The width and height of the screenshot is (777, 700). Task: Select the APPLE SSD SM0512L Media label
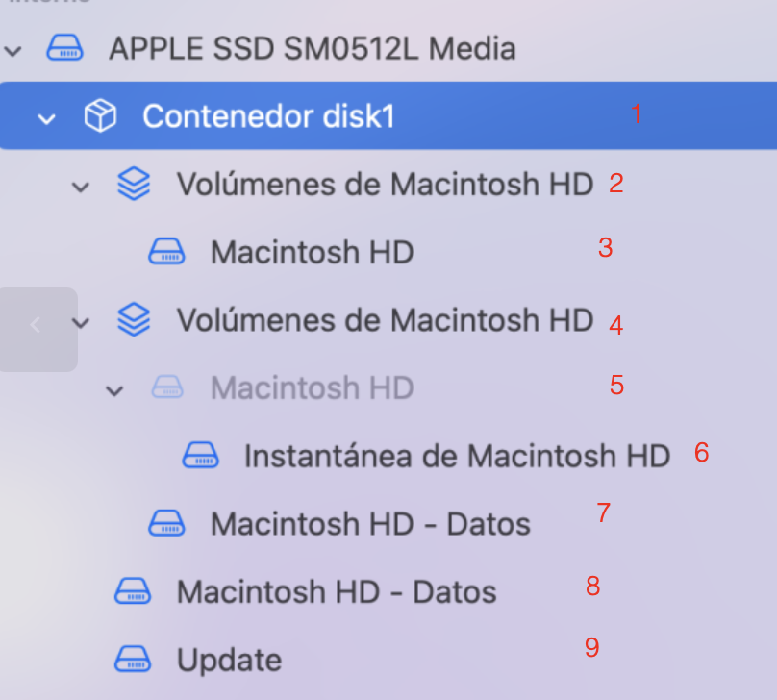312,49
